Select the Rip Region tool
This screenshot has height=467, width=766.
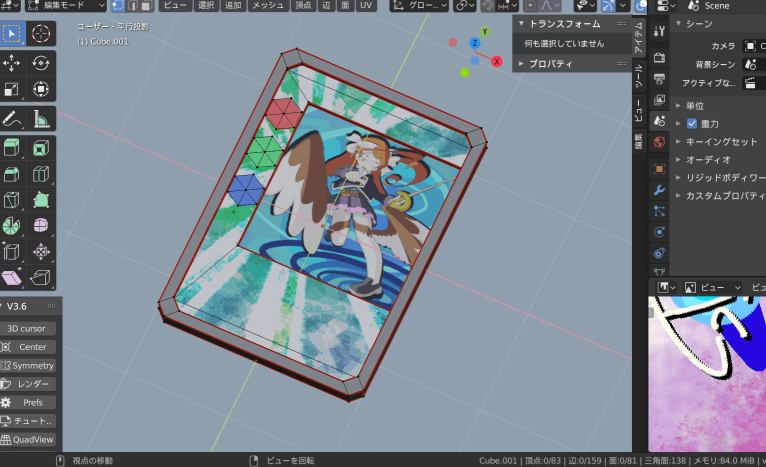coord(41,278)
